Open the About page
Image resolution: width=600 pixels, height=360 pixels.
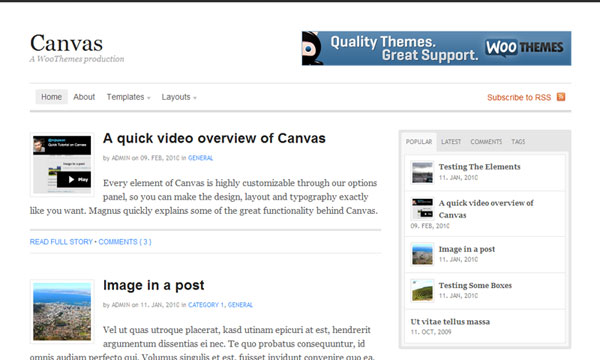(x=84, y=97)
